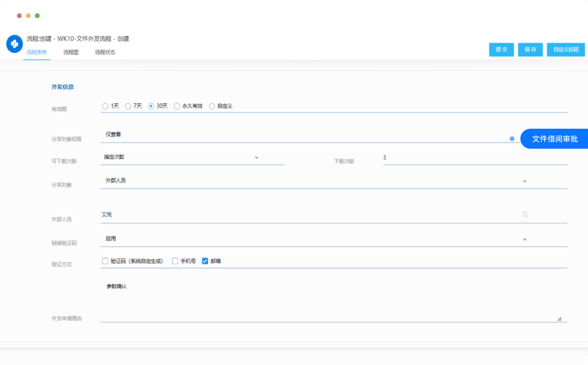The image size is (588, 365).
Task: Tick the 验证码 (系统自定生成) checkbox
Action: point(105,261)
